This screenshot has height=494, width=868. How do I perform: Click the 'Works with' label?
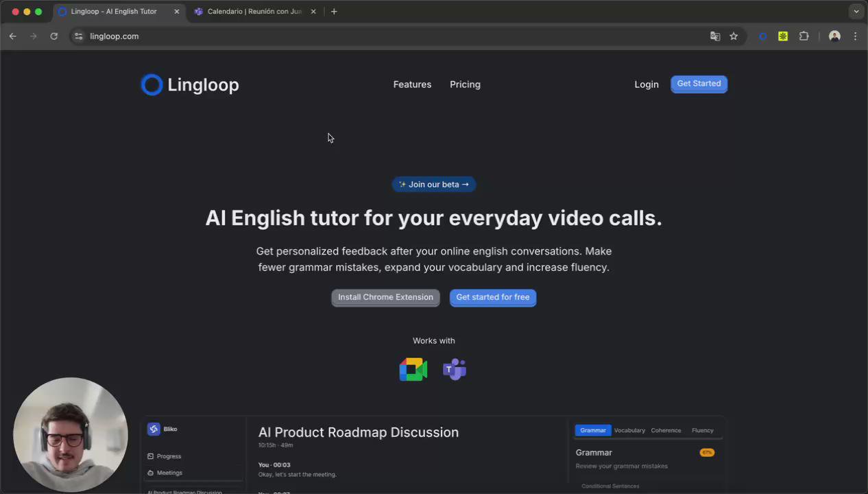(434, 341)
